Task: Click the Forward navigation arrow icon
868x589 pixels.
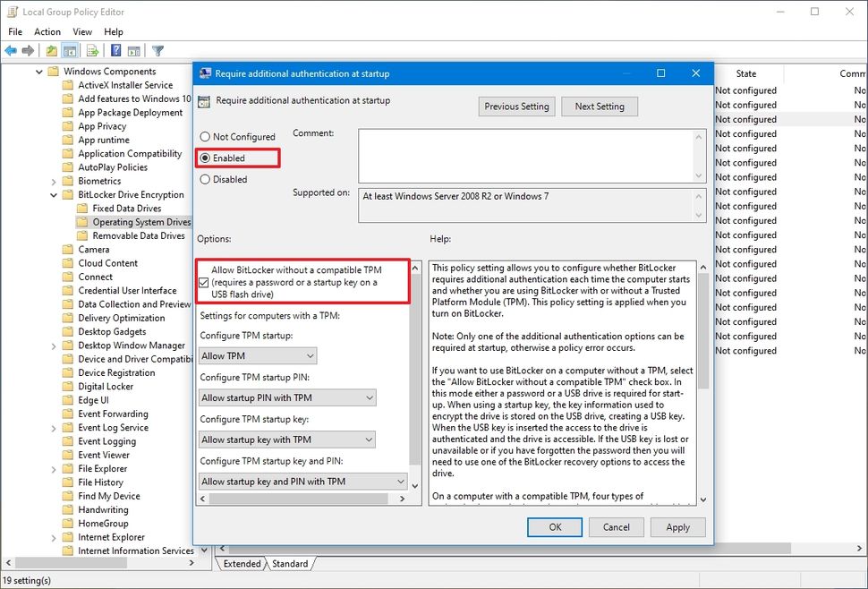Action: [27, 50]
